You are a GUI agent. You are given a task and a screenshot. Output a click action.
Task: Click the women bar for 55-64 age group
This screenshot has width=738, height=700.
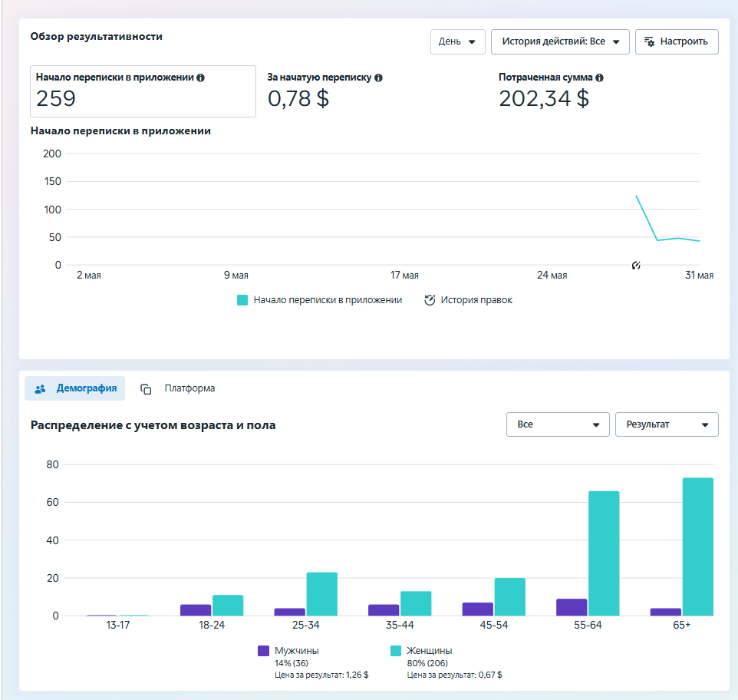[x=604, y=553]
